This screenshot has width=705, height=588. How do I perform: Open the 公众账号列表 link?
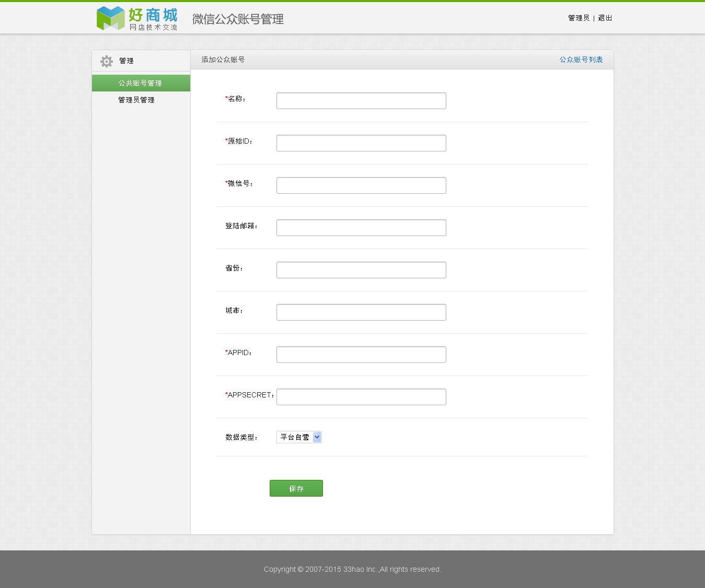pos(581,60)
